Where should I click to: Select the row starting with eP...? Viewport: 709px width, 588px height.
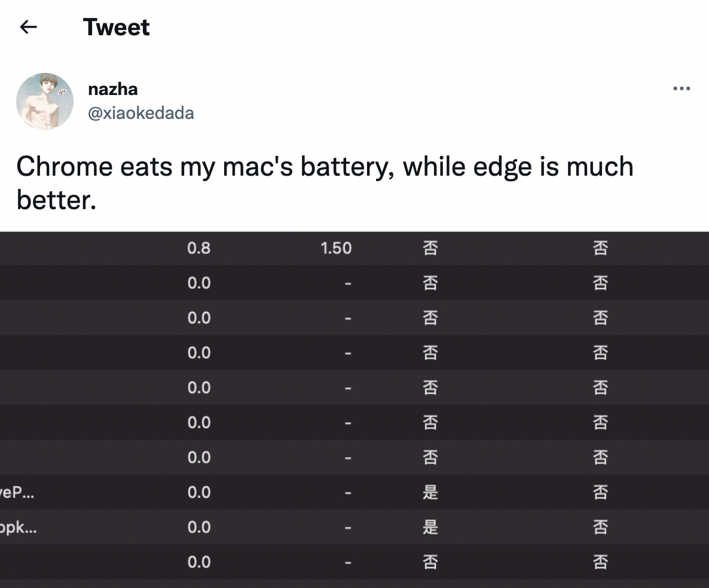click(x=354, y=492)
